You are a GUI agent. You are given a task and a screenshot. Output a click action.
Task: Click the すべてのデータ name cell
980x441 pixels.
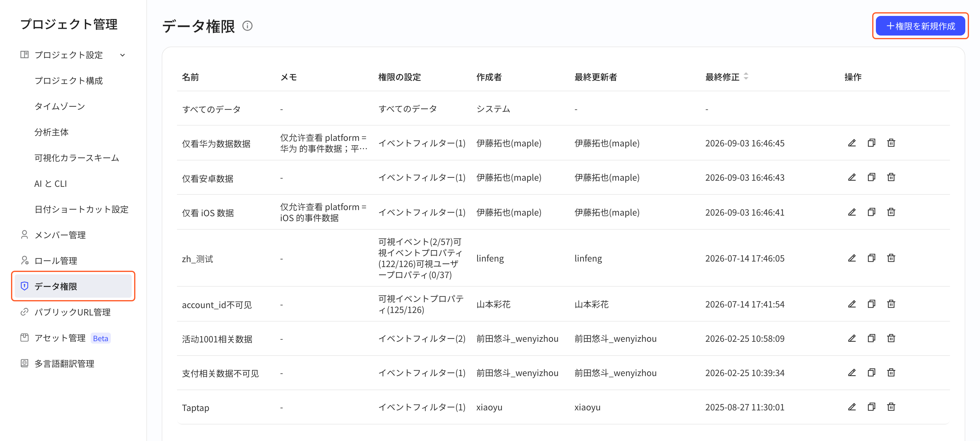click(211, 109)
